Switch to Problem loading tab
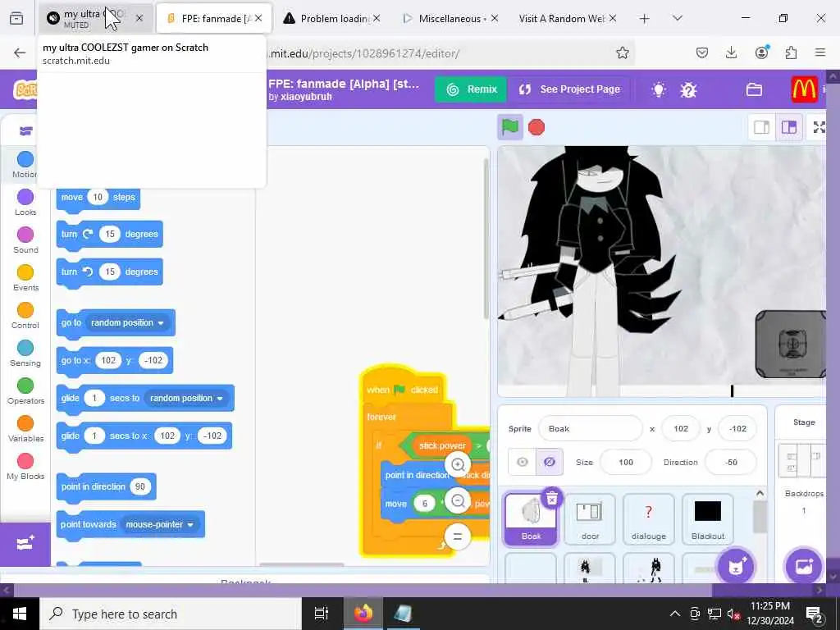Image resolution: width=840 pixels, height=630 pixels. 331,18
